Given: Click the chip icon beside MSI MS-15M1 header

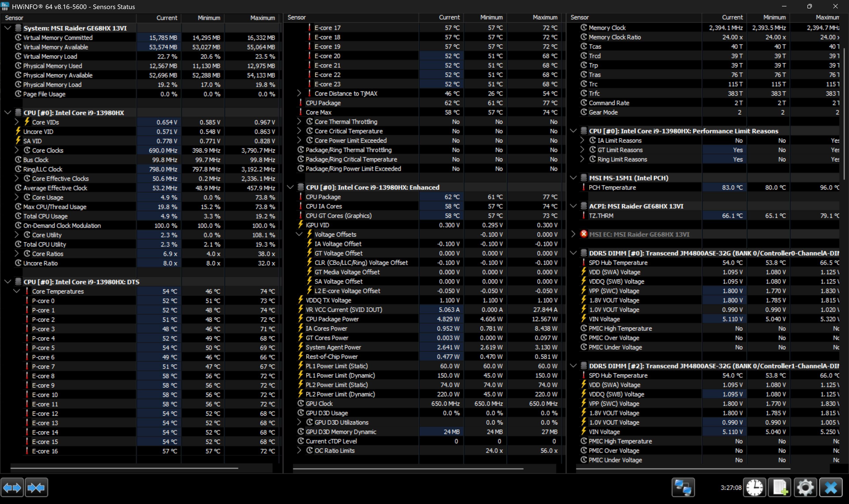Looking at the screenshot, I should tap(584, 178).
